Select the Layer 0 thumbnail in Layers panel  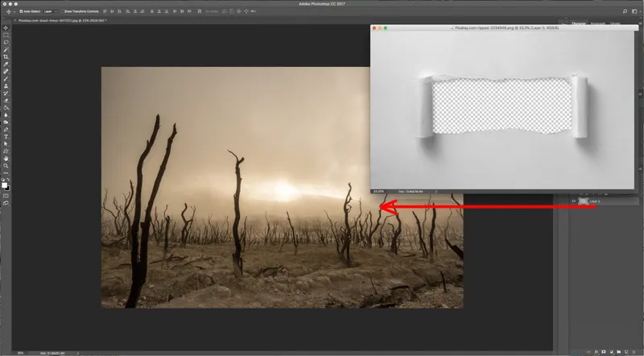[x=583, y=201]
